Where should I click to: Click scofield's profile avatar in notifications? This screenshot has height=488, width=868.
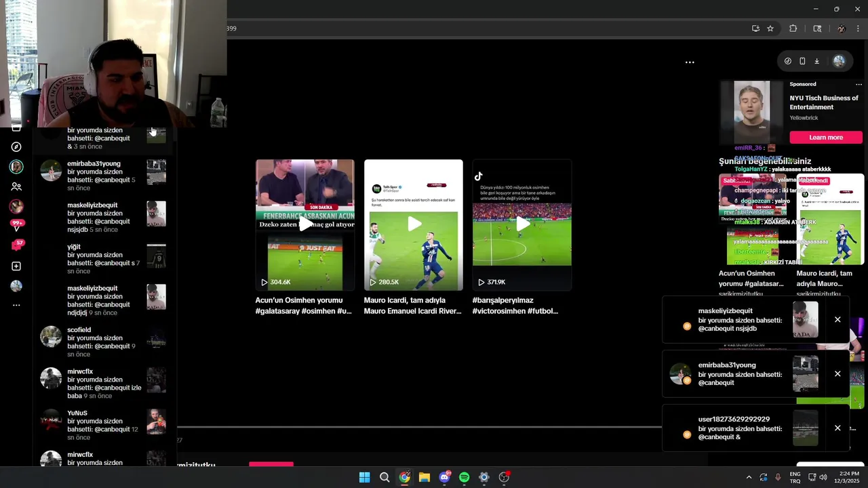click(51, 336)
